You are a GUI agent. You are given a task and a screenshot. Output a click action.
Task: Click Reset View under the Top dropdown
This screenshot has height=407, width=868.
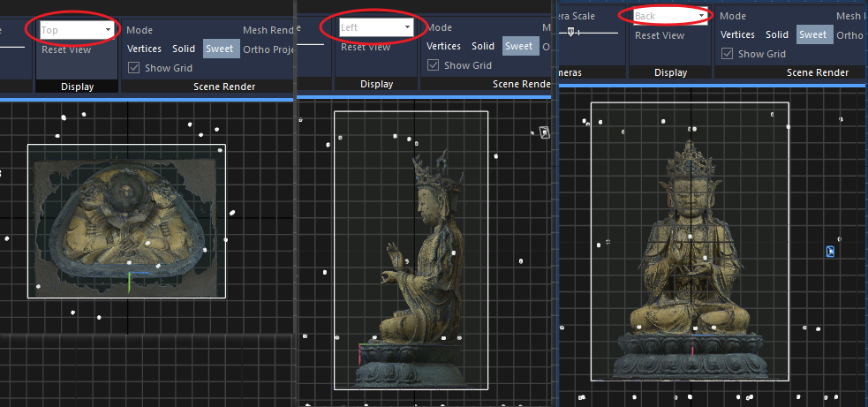pyautogui.click(x=66, y=49)
